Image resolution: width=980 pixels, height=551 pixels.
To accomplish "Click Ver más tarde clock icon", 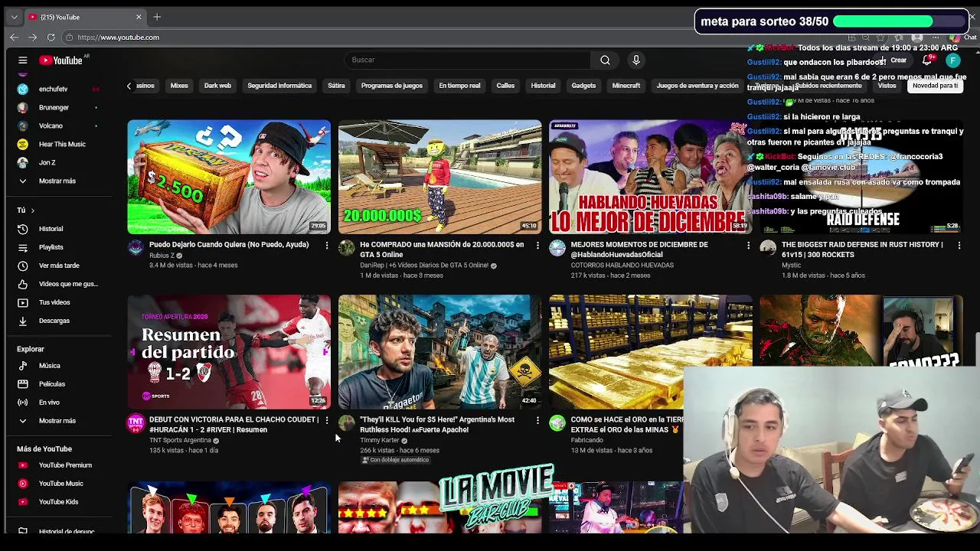I will tap(23, 266).
